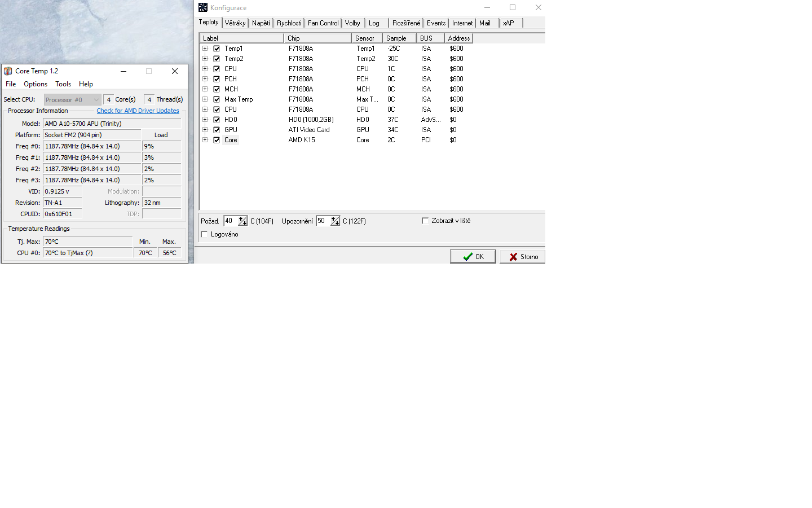Screen dimensions: 812x508
Task: Click the Tj. Max 70°C value
Action: click(x=87, y=242)
